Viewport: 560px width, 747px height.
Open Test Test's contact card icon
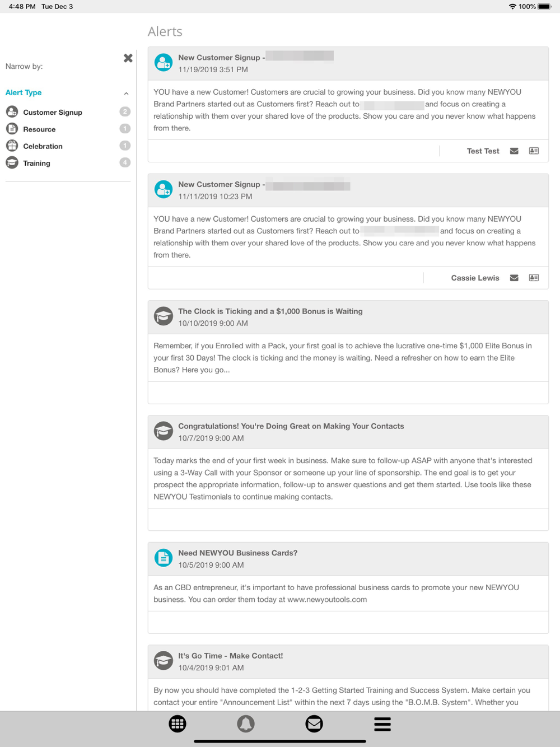click(x=534, y=151)
